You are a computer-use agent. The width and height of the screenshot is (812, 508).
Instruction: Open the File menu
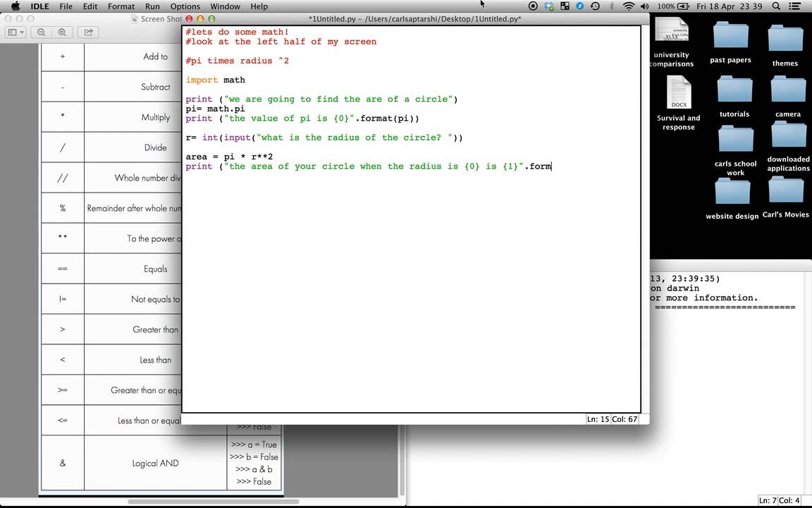pos(66,6)
